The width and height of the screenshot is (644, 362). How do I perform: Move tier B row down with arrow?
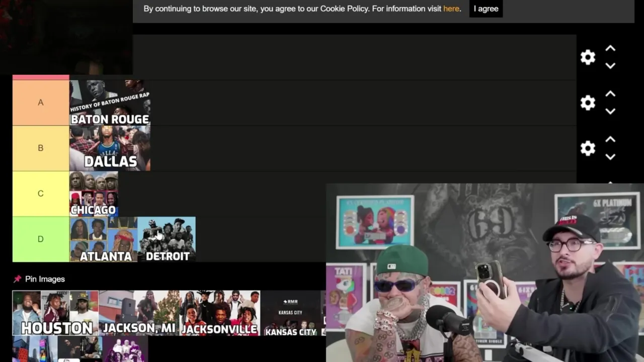(610, 156)
